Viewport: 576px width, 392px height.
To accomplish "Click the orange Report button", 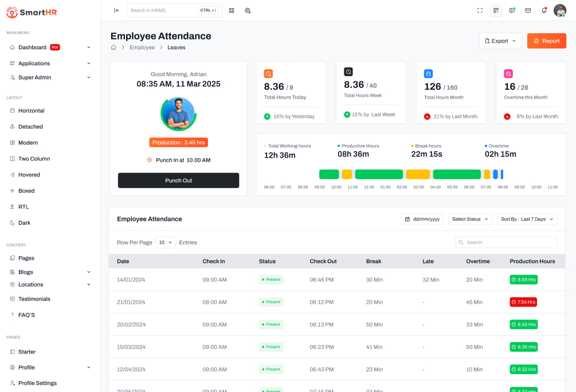I will [x=546, y=41].
